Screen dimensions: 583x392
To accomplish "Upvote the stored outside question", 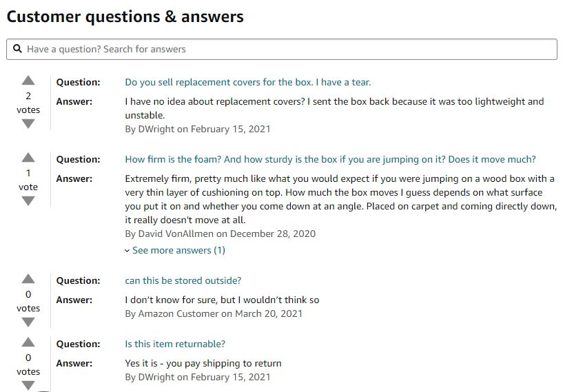I will click(x=28, y=278).
